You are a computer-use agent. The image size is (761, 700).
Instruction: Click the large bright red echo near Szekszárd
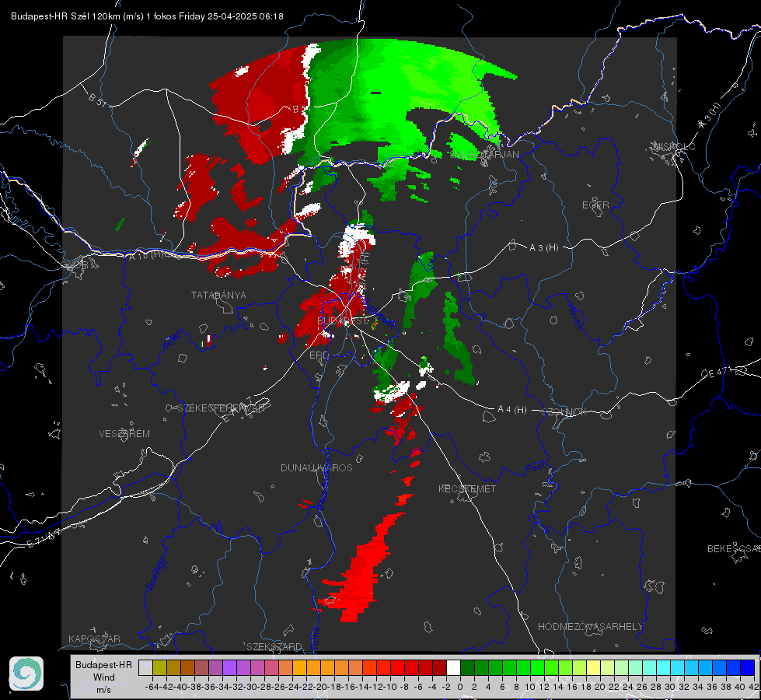pos(361,573)
